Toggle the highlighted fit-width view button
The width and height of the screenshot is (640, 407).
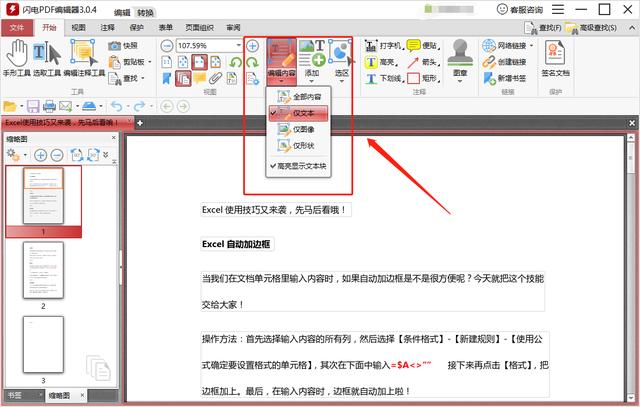pyautogui.click(x=200, y=62)
